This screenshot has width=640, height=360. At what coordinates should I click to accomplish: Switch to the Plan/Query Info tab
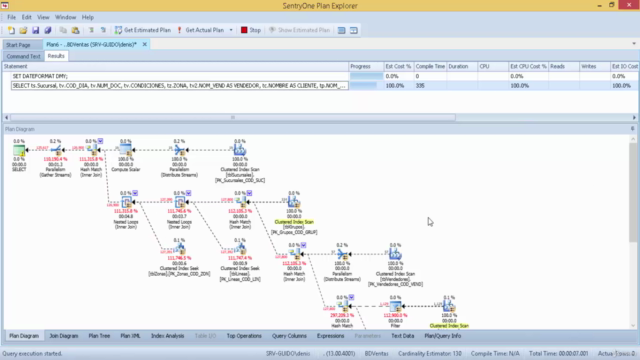[x=442, y=336]
